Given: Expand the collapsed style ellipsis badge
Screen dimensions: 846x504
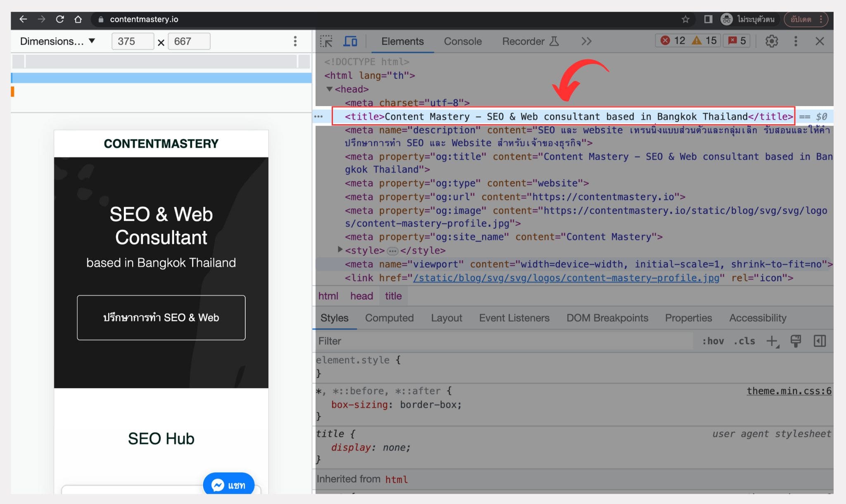Looking at the screenshot, I should tap(392, 251).
